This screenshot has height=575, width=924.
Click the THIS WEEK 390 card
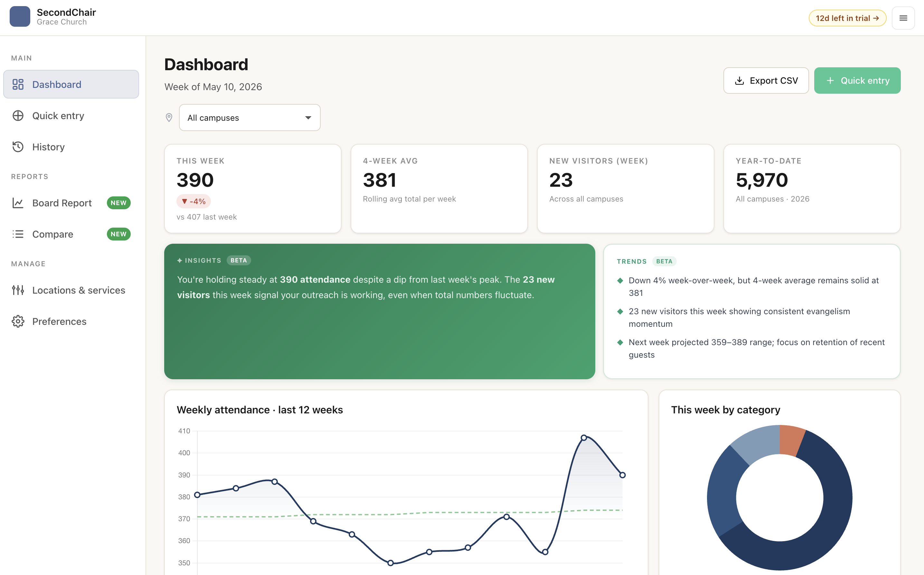[x=253, y=189]
